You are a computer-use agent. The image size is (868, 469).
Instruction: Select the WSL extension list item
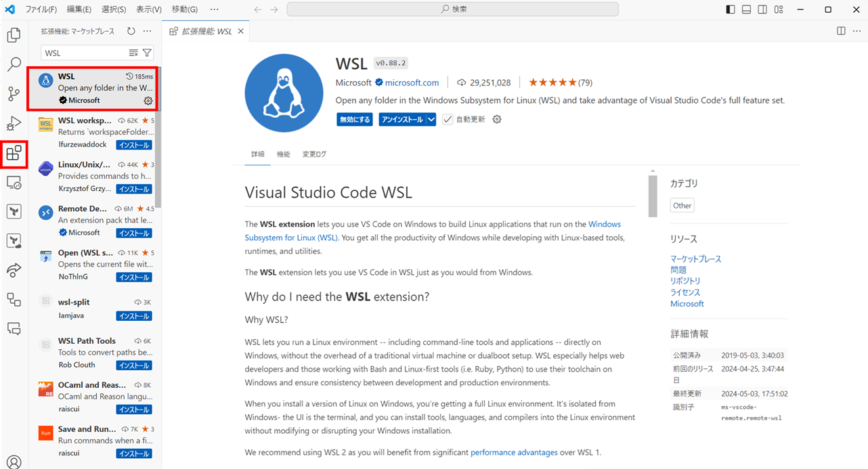92,89
